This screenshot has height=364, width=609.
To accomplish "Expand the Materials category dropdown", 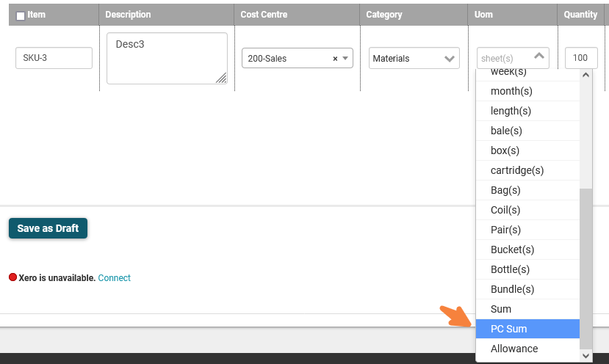I will coord(450,59).
